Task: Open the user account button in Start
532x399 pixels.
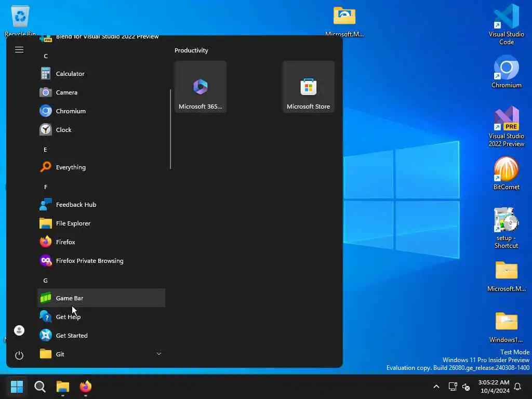Action: tap(19, 330)
